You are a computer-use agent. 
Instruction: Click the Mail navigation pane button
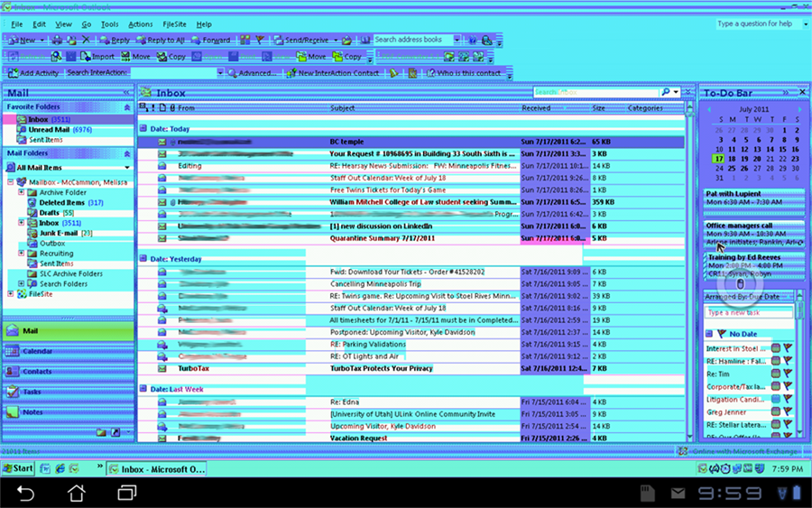(x=68, y=331)
